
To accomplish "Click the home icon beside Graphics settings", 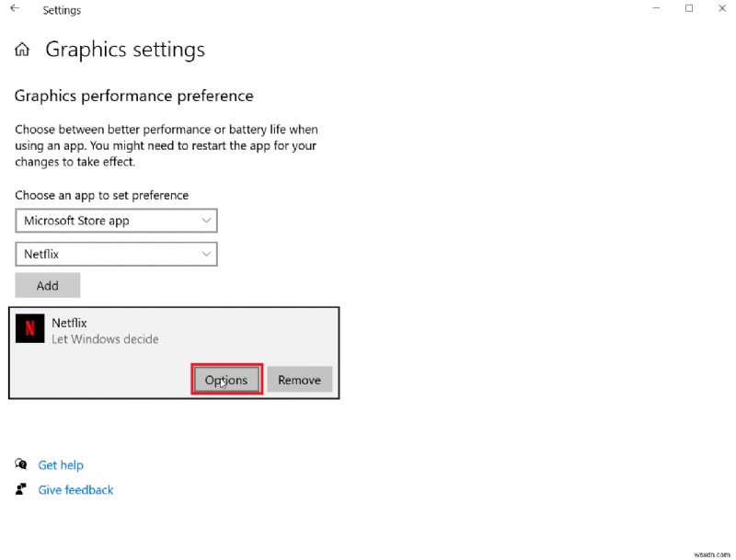I will pyautogui.click(x=21, y=50).
